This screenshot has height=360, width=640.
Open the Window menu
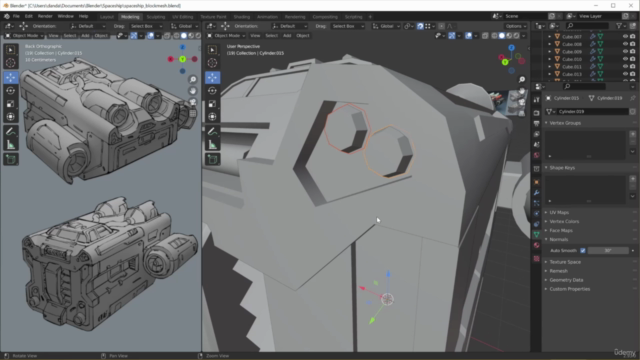65,16
